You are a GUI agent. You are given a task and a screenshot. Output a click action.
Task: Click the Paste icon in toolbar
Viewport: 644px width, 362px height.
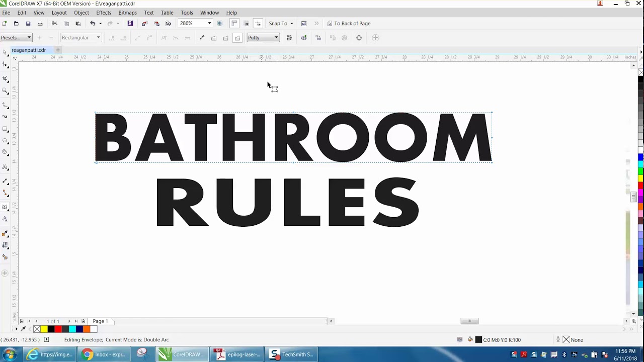pyautogui.click(x=78, y=24)
